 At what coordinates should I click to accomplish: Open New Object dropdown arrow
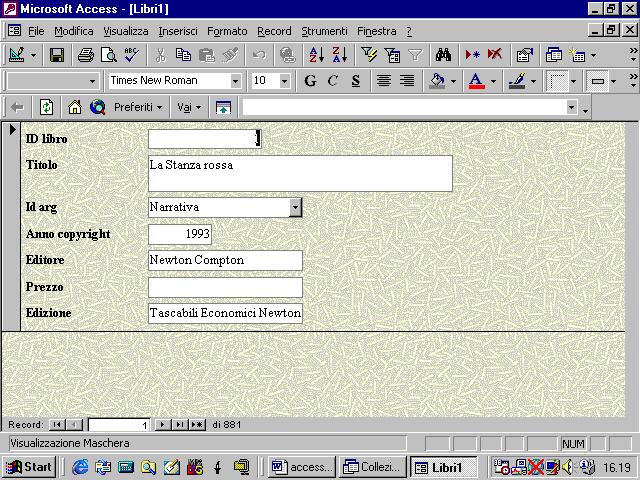click(x=593, y=55)
